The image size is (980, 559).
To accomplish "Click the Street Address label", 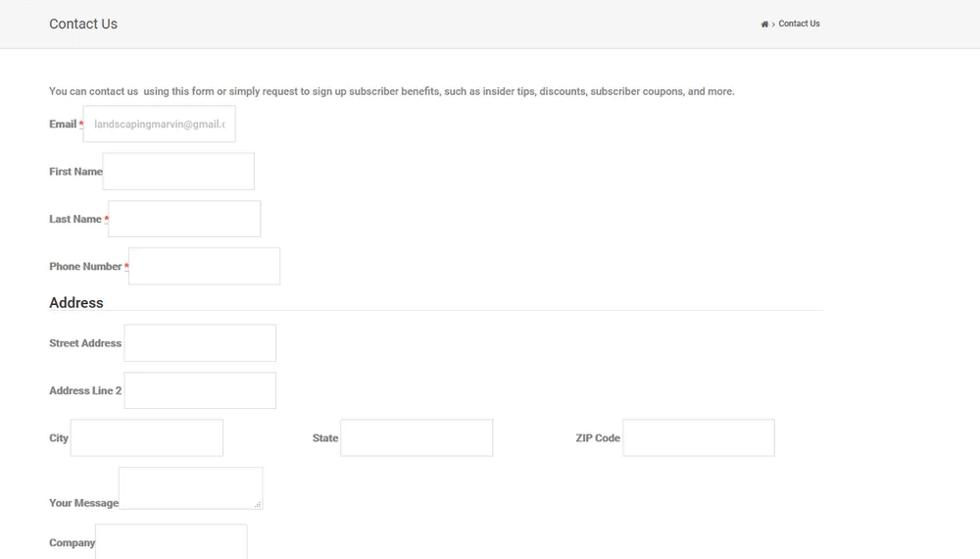I will click(x=85, y=343).
